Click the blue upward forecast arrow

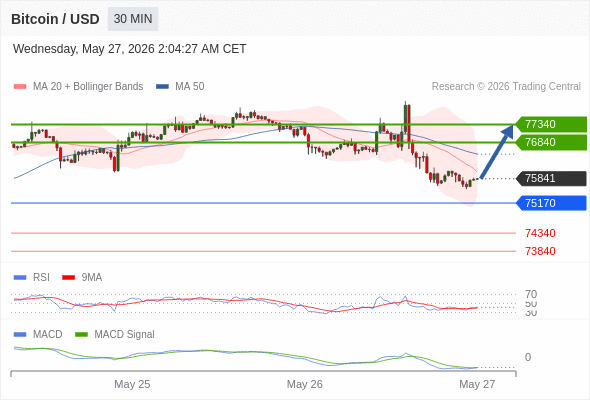(497, 152)
